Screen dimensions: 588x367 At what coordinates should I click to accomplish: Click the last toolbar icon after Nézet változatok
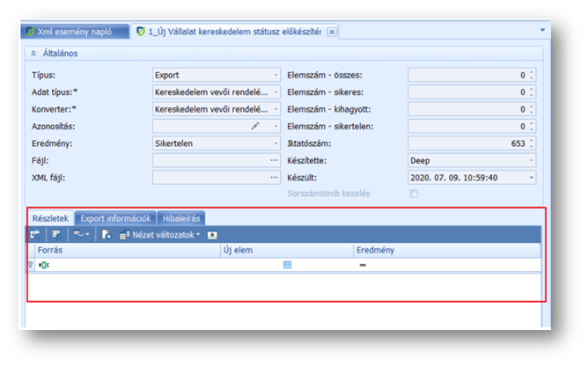click(212, 235)
